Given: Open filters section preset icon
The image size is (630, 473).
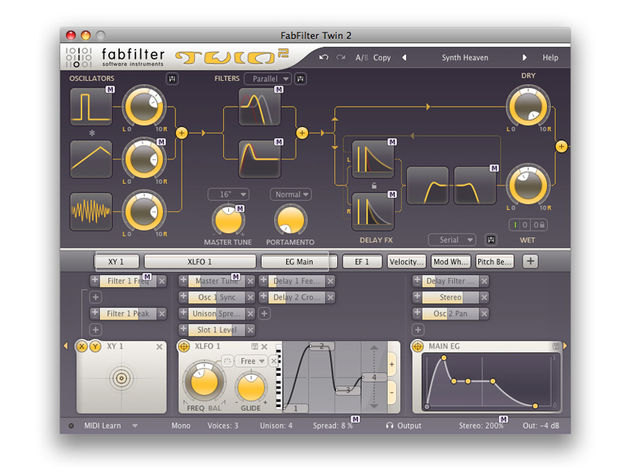Looking at the screenshot, I should pos(300,79).
